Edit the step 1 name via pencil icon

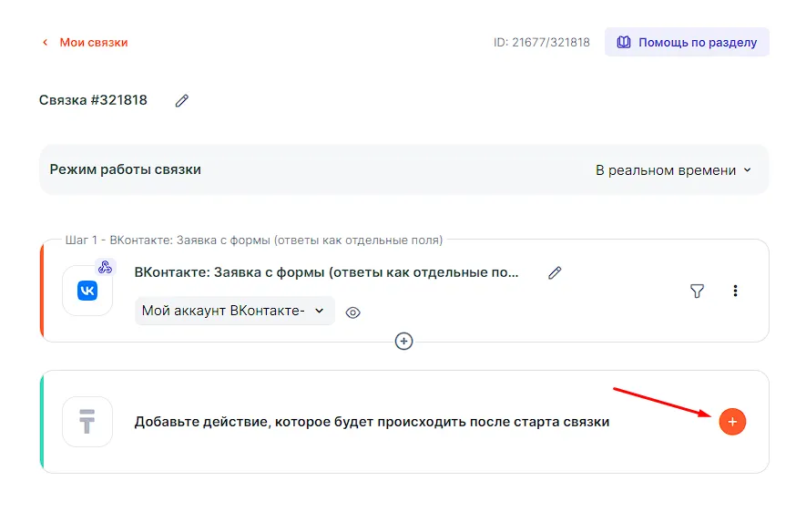pyautogui.click(x=555, y=272)
